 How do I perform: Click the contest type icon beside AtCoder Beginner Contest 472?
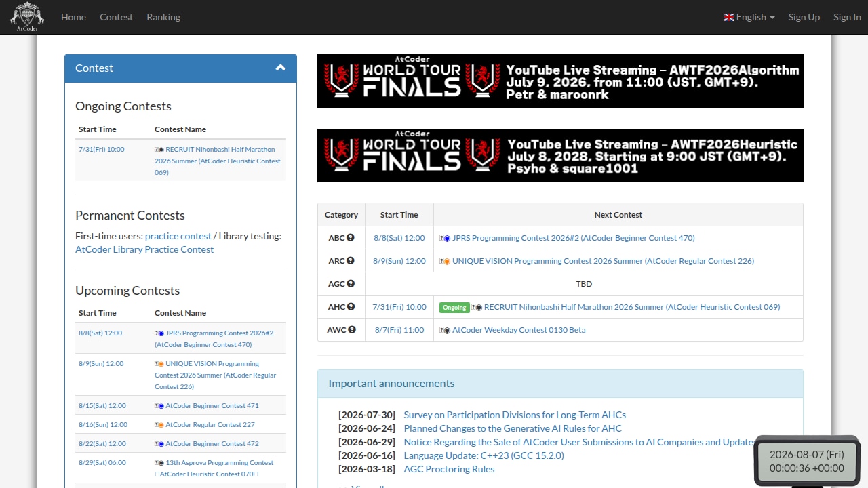[x=161, y=444]
